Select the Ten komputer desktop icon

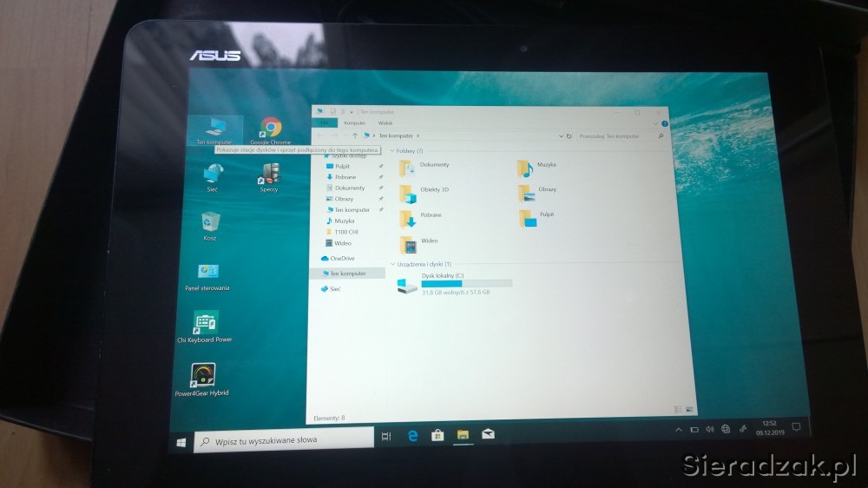[x=214, y=131]
